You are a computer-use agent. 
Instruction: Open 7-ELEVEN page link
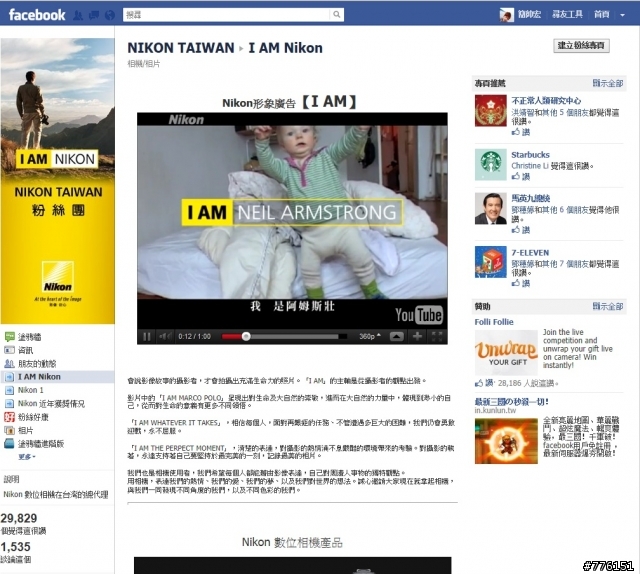(530, 253)
